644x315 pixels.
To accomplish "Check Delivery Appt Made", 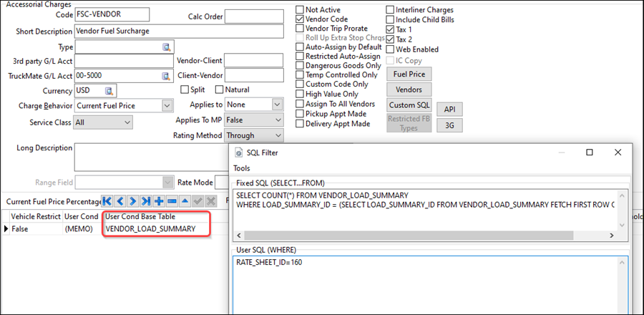I will click(301, 124).
